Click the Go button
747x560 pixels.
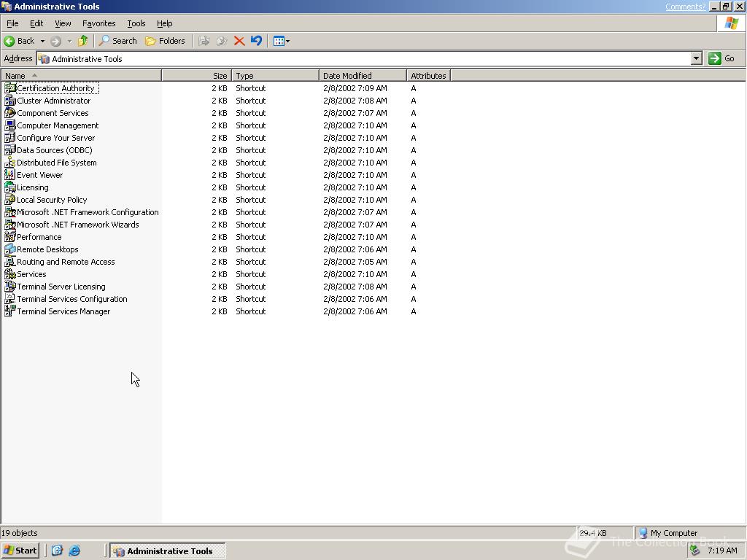click(x=721, y=58)
